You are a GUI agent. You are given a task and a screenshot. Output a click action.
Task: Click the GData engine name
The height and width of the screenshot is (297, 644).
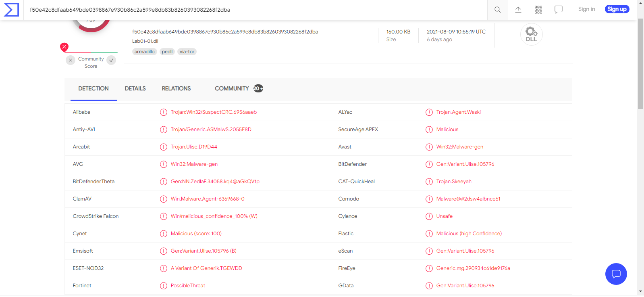coord(346,286)
